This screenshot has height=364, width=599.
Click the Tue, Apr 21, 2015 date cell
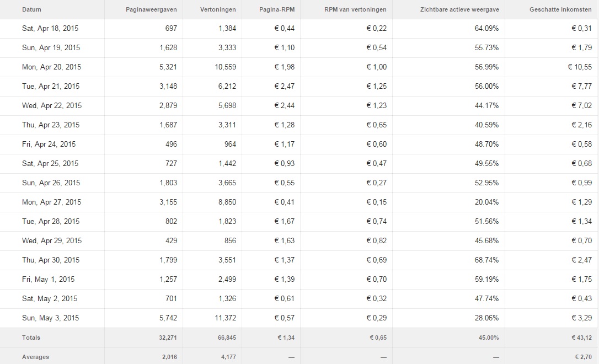(x=51, y=87)
